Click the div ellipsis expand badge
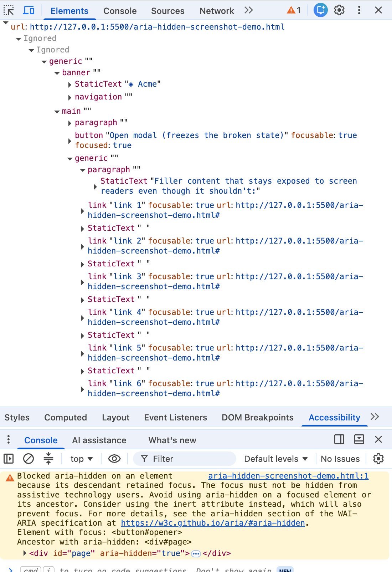This screenshot has height=572, width=392. click(196, 554)
